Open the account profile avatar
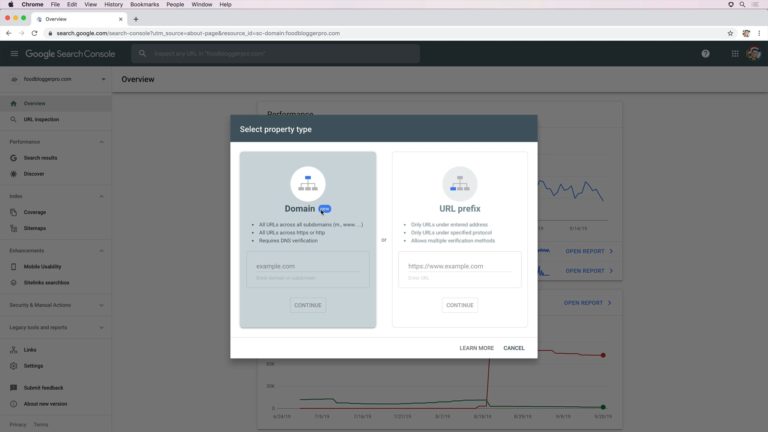768x432 pixels. [754, 53]
